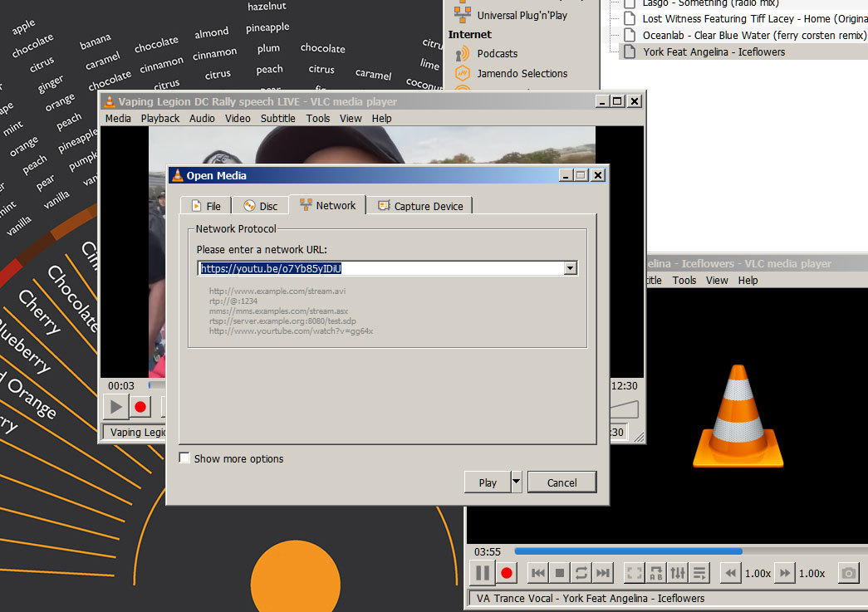868x612 pixels.
Task: Select Oceanlab - Clear Blue Water playlist row
Action: tap(742, 36)
